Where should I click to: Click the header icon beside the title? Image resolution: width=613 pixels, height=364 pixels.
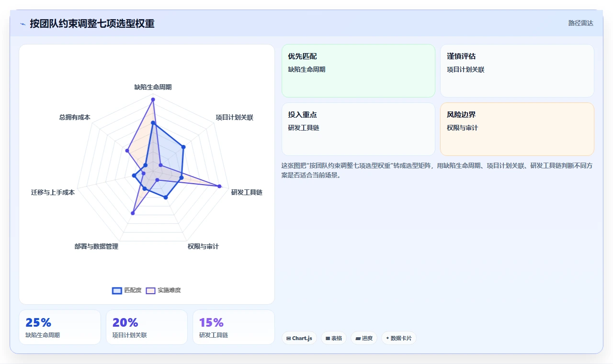point(23,24)
